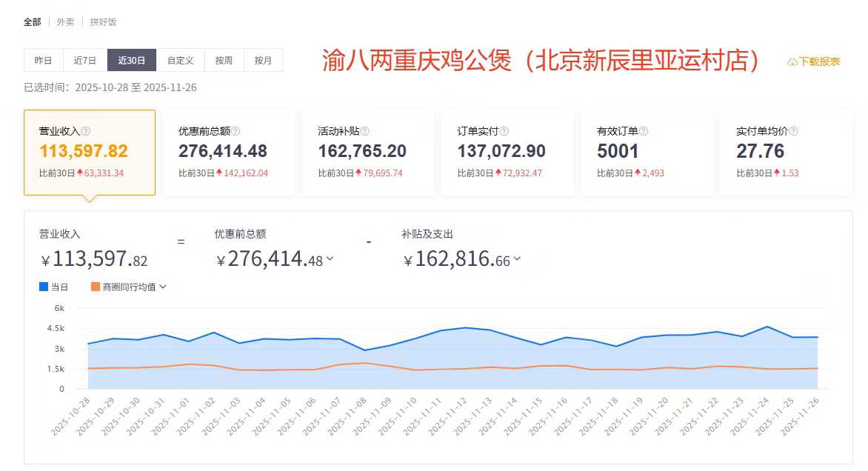Select the 订单实付 metric card

tap(507, 153)
